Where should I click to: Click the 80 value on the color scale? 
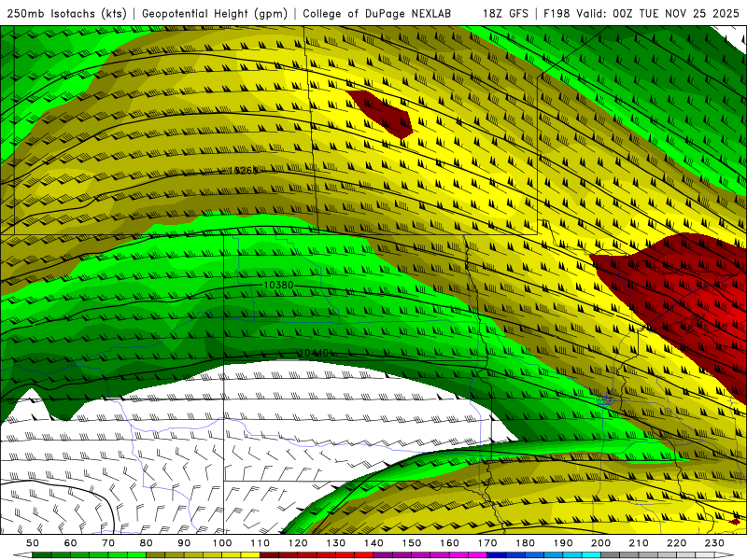coord(146,543)
